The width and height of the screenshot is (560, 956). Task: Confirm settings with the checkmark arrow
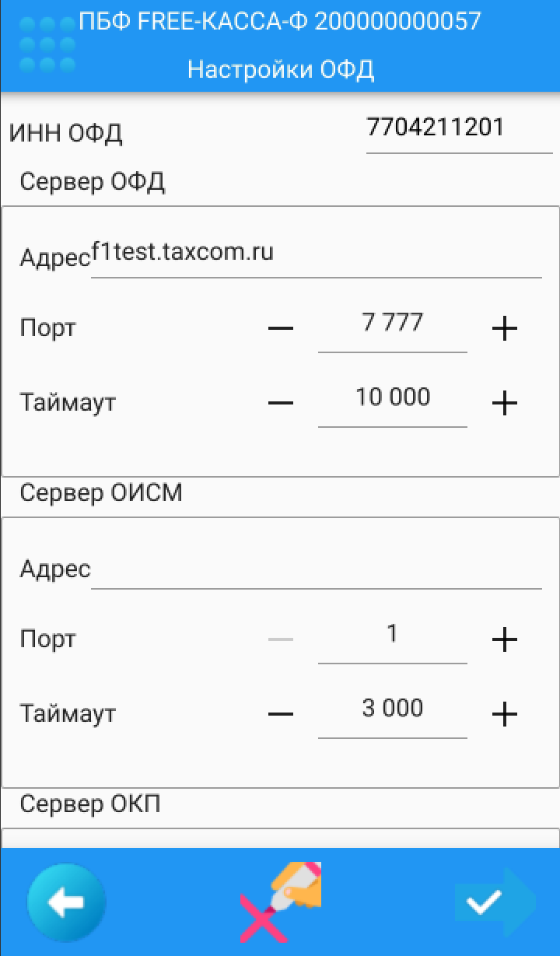495,902
